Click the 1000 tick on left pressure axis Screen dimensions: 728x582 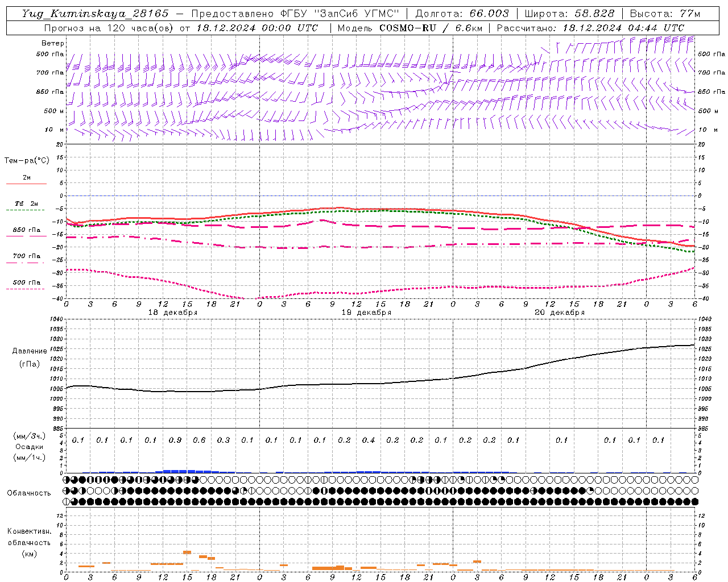[x=56, y=399]
